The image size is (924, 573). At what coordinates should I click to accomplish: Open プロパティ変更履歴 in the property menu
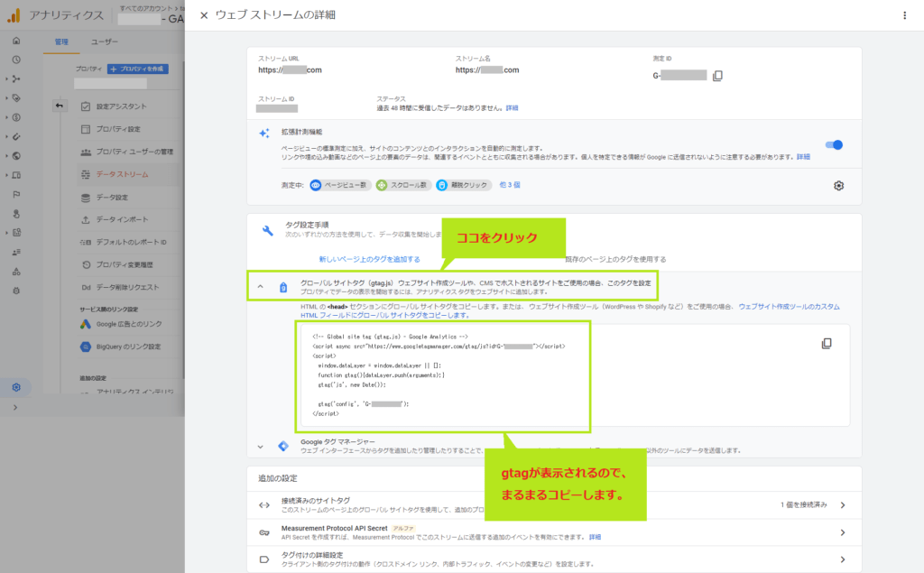[125, 264]
